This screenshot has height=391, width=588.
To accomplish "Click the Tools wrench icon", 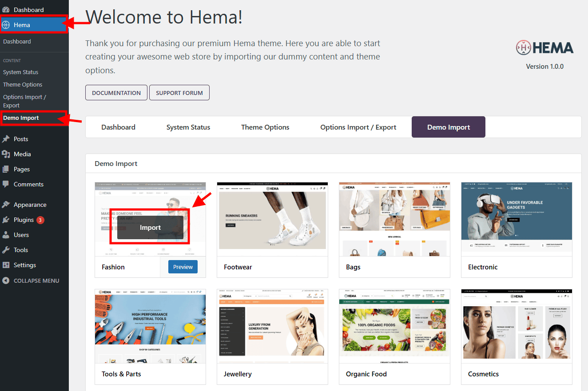I will pyautogui.click(x=6, y=250).
